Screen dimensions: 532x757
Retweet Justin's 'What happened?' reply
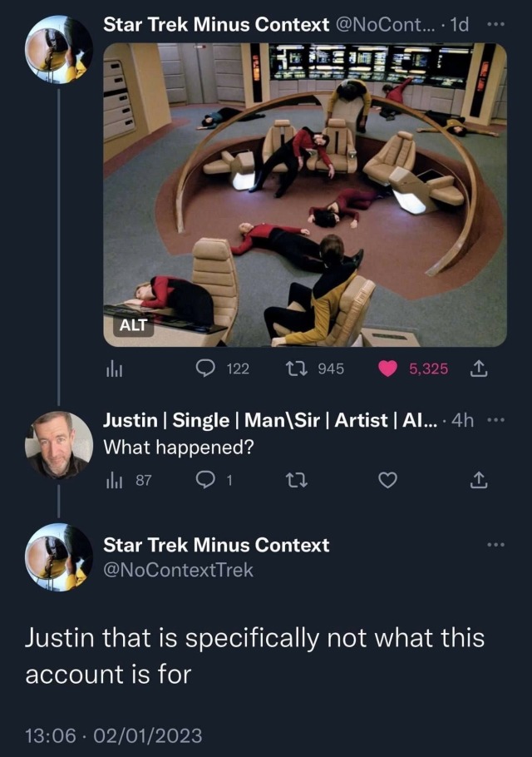click(x=293, y=479)
